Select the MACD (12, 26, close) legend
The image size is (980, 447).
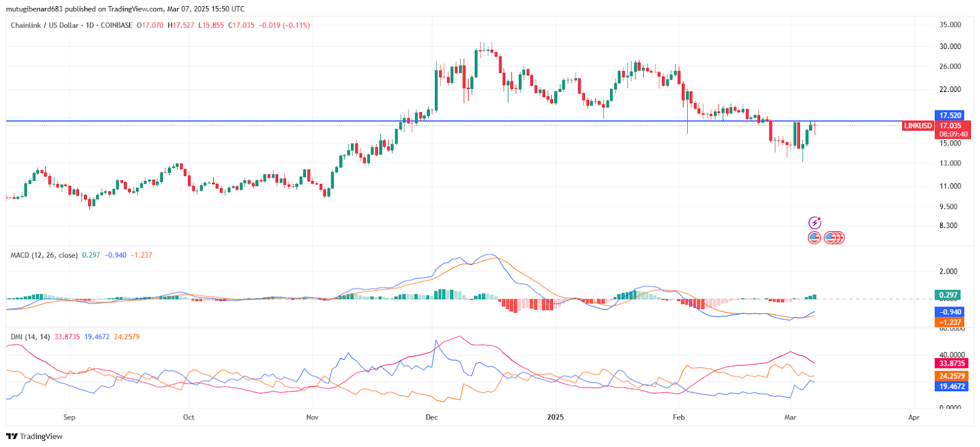pos(44,255)
